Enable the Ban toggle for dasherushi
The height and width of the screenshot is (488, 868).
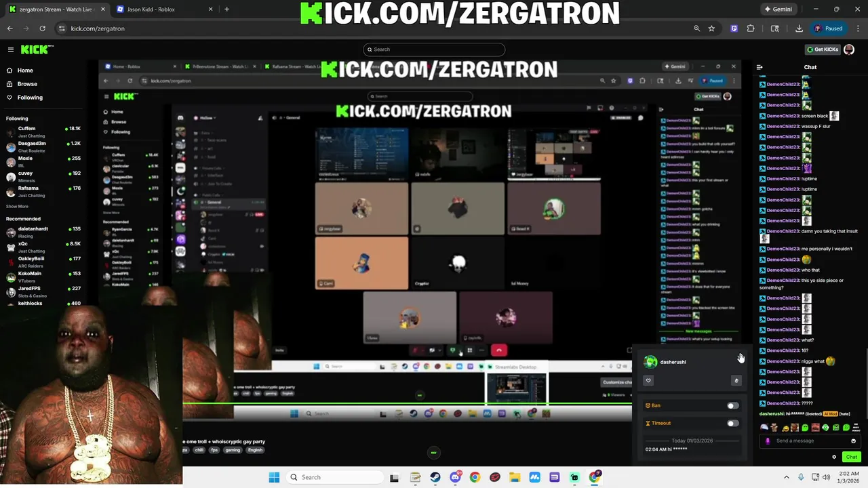(x=732, y=406)
